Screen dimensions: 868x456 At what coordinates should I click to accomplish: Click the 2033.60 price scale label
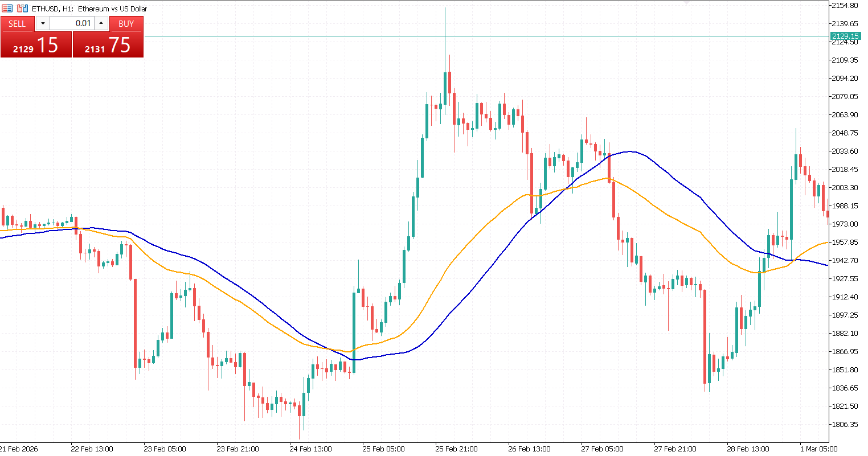[845, 151]
